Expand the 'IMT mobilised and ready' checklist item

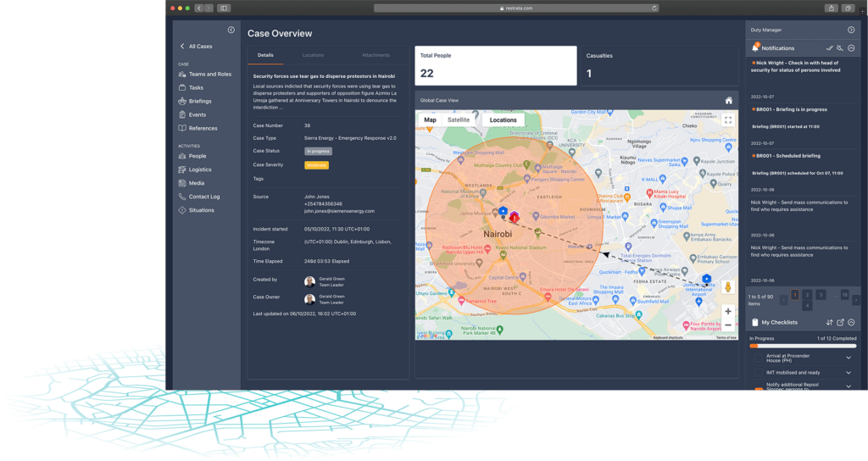click(849, 372)
